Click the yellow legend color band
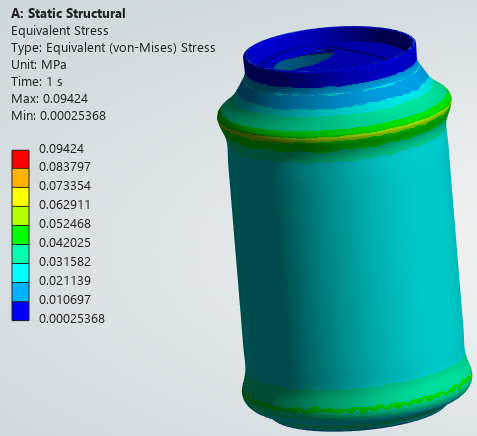 point(20,197)
